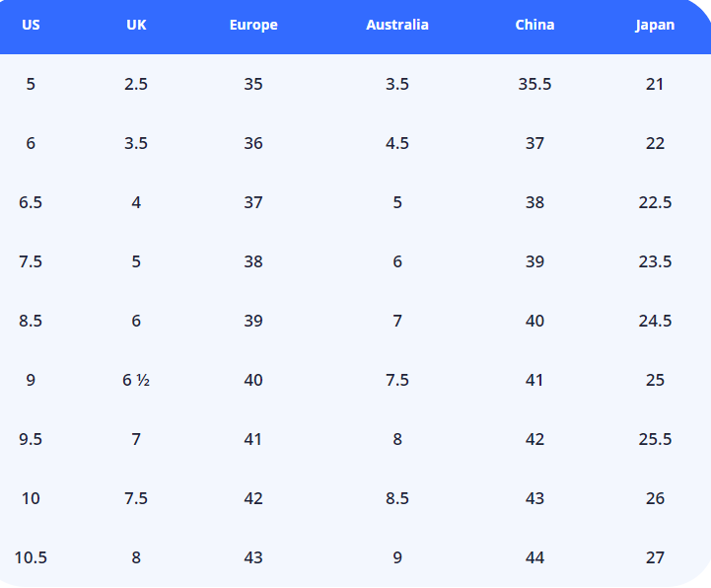The width and height of the screenshot is (711, 588).
Task: Select Japan size 22.5 cell
Action: point(655,202)
